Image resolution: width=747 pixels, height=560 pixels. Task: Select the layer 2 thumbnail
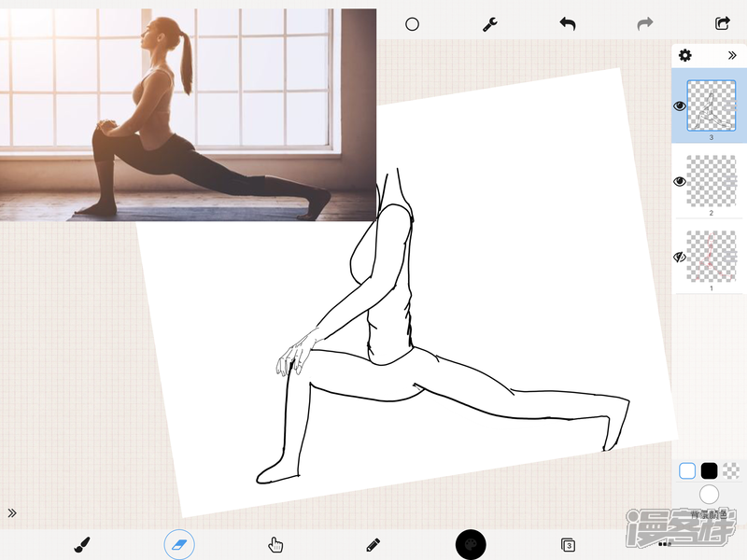coord(712,182)
